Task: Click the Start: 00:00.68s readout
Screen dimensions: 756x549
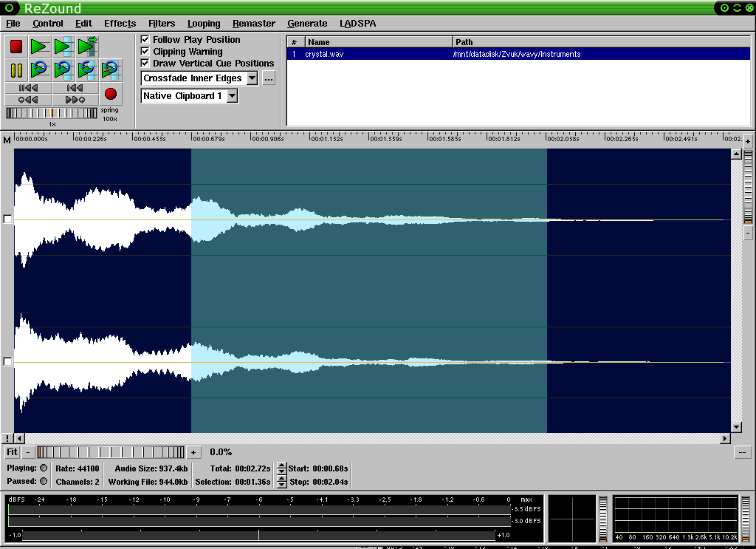Action: point(318,468)
